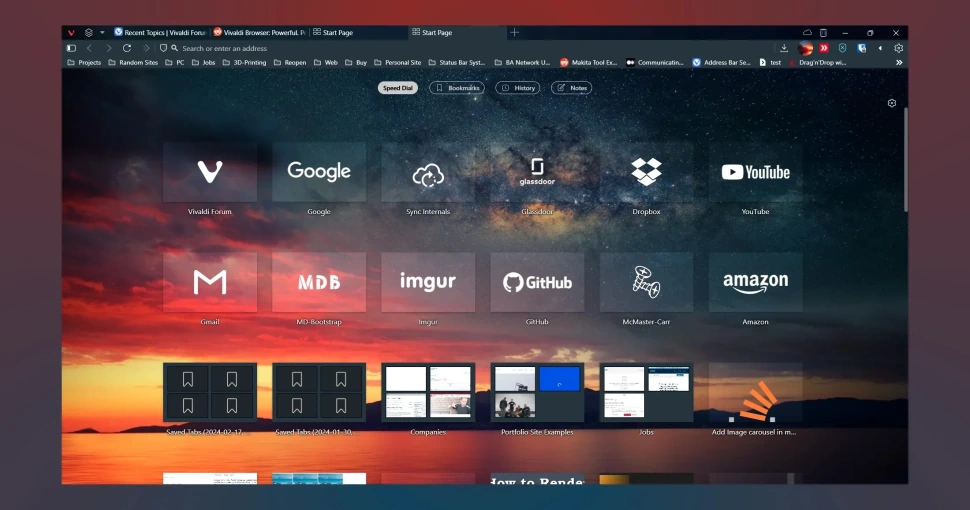Open the Projects bookmark folder
This screenshot has width=970, height=510.
(x=84, y=63)
